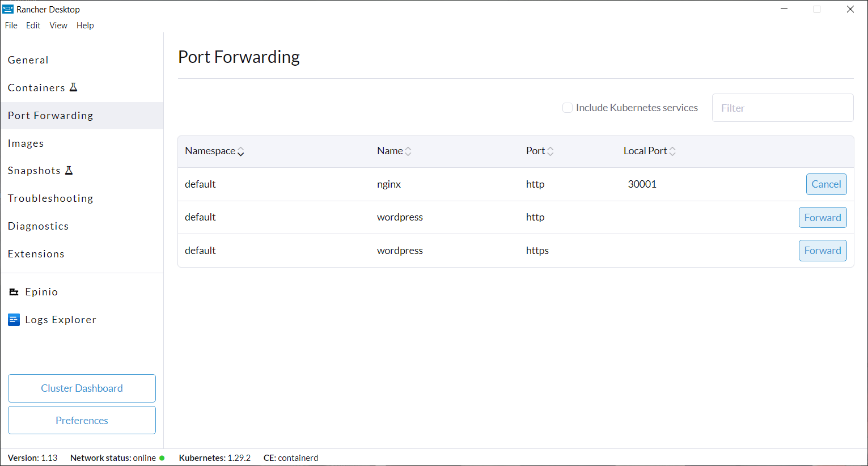The height and width of the screenshot is (466, 868).
Task: Sort by Port column arrows
Action: pyautogui.click(x=551, y=151)
